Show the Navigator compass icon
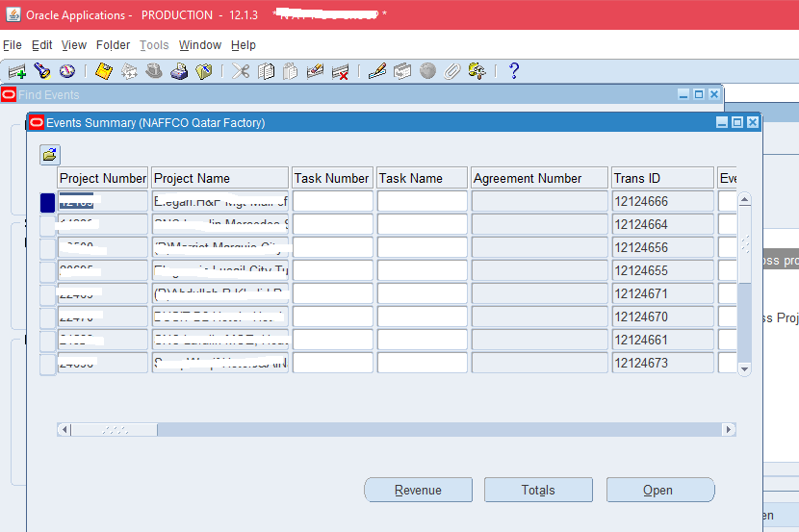Viewport: 799px width, 532px height. point(66,71)
